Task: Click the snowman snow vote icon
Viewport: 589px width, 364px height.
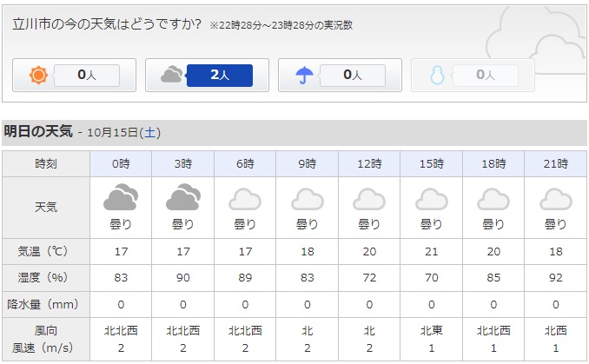Action: [x=437, y=75]
